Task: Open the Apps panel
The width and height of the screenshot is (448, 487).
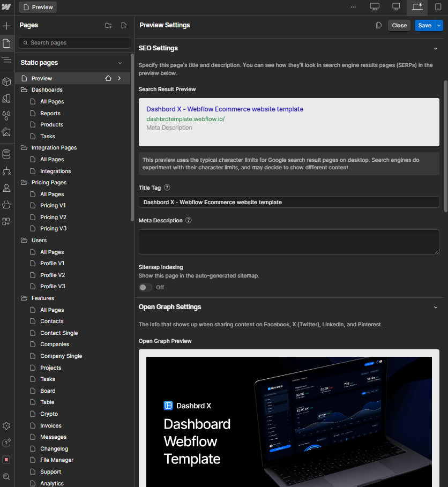Action: (7, 221)
